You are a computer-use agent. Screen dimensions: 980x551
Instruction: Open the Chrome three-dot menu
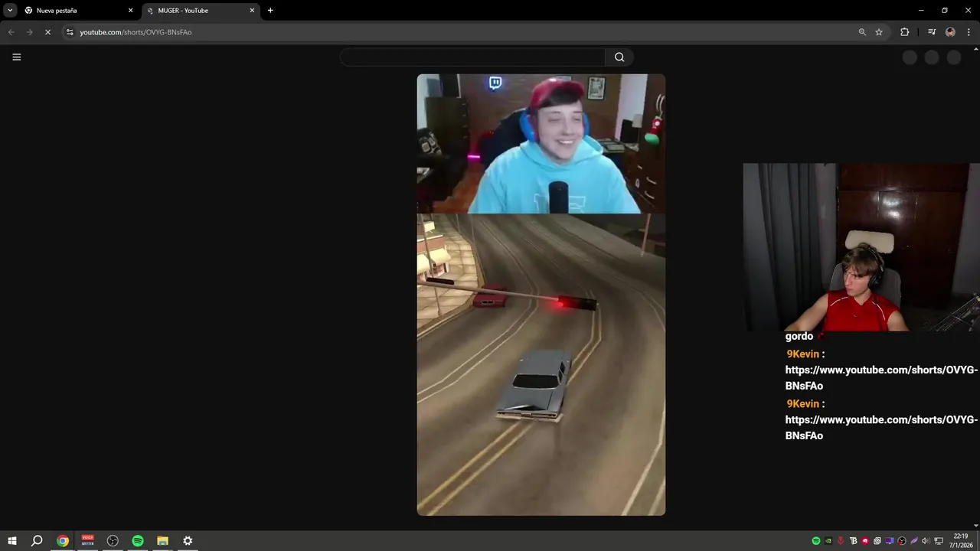click(969, 32)
